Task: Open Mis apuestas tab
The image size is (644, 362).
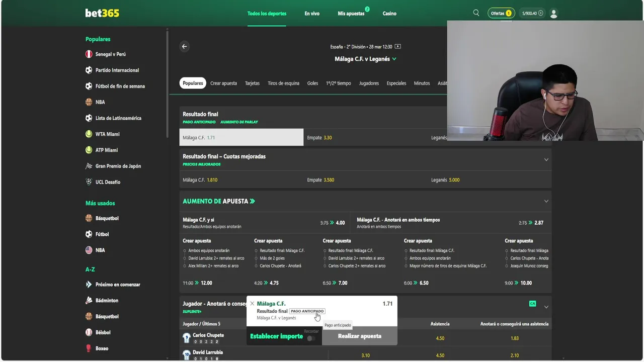Action: coord(351,14)
